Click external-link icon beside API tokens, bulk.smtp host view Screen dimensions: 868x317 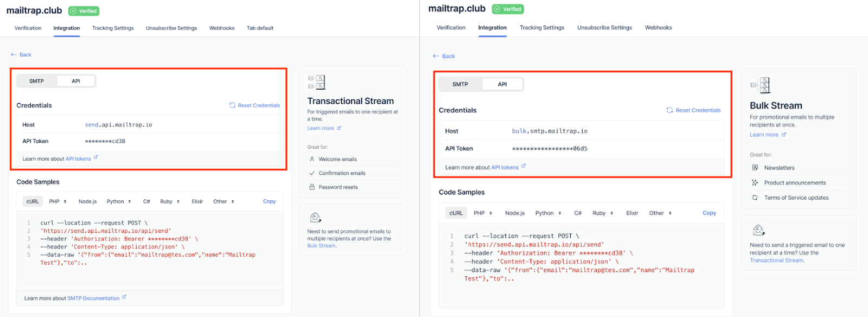click(524, 166)
